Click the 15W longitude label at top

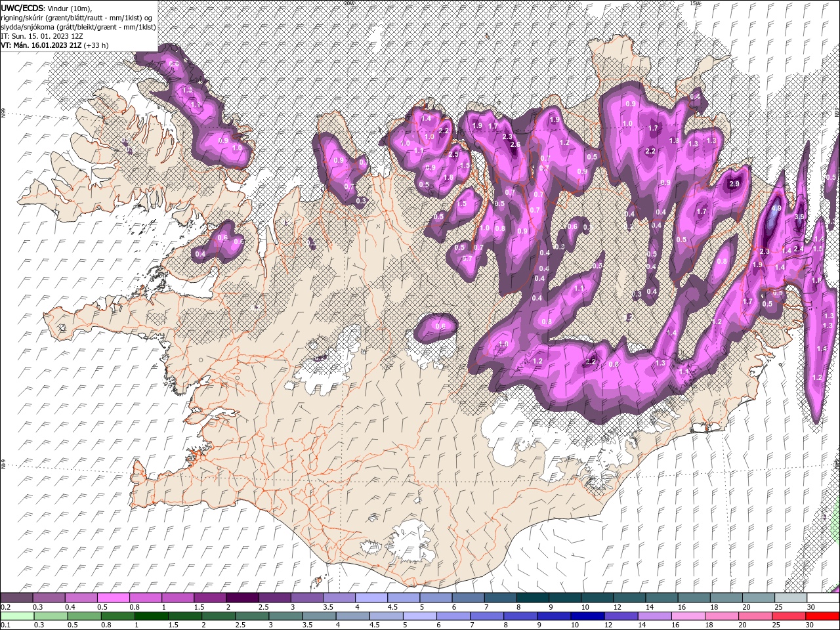(x=695, y=3)
